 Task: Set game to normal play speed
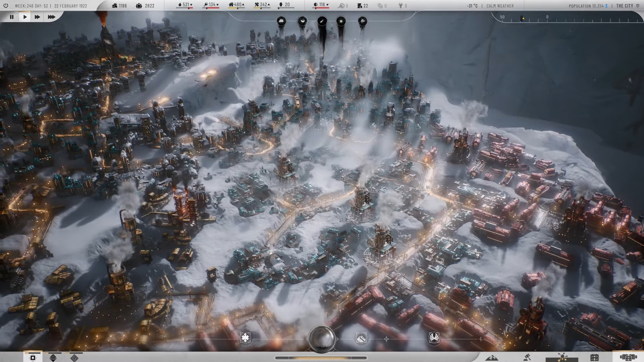(x=25, y=17)
